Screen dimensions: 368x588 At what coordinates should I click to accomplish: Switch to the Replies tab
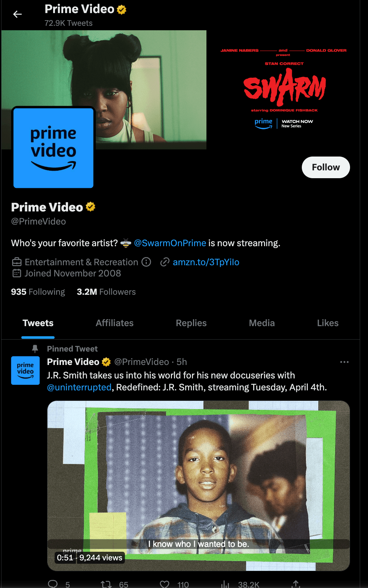coord(191,323)
